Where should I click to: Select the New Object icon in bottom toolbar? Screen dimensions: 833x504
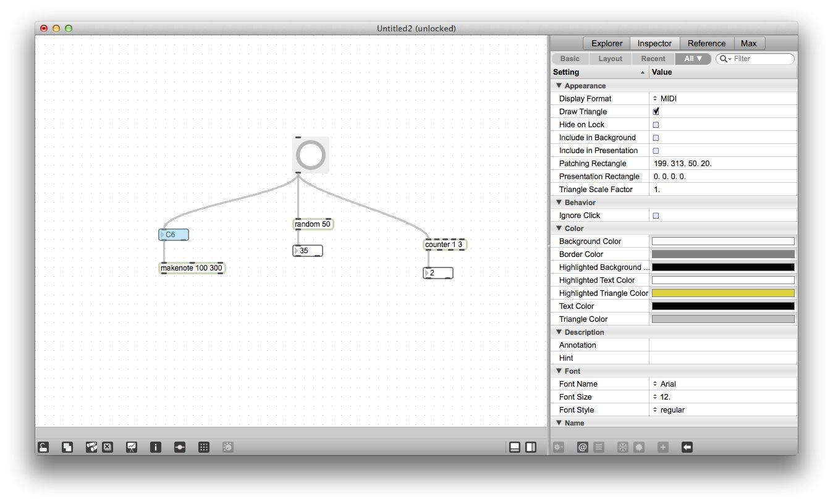(67, 447)
